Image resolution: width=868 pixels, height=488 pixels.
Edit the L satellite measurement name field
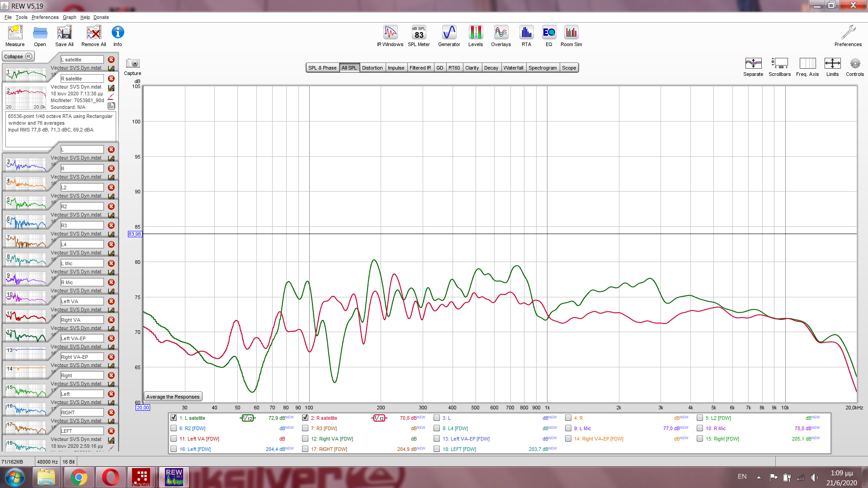(x=82, y=60)
